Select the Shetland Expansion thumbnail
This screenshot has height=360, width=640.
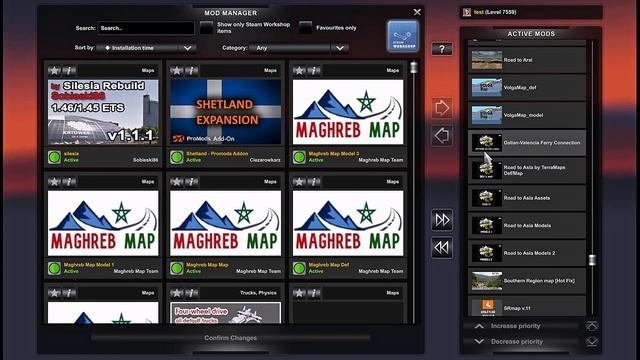click(225, 112)
